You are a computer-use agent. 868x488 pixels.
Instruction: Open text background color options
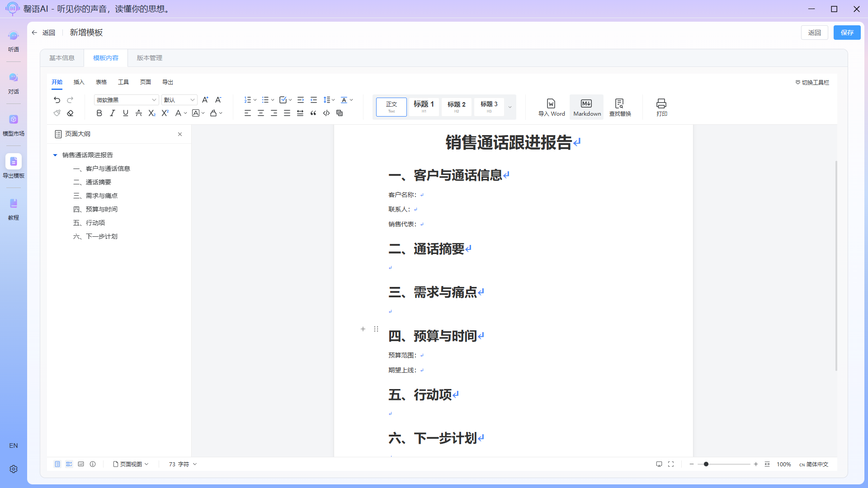tap(198, 113)
